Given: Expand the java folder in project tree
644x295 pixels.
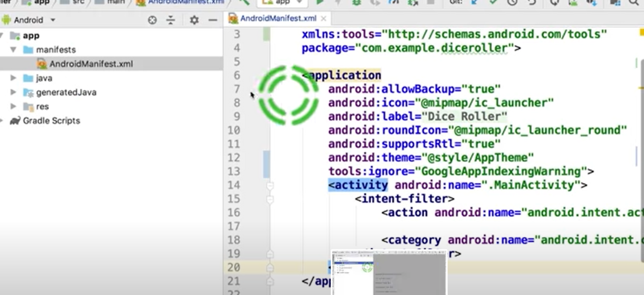Looking at the screenshot, I should tap(13, 78).
